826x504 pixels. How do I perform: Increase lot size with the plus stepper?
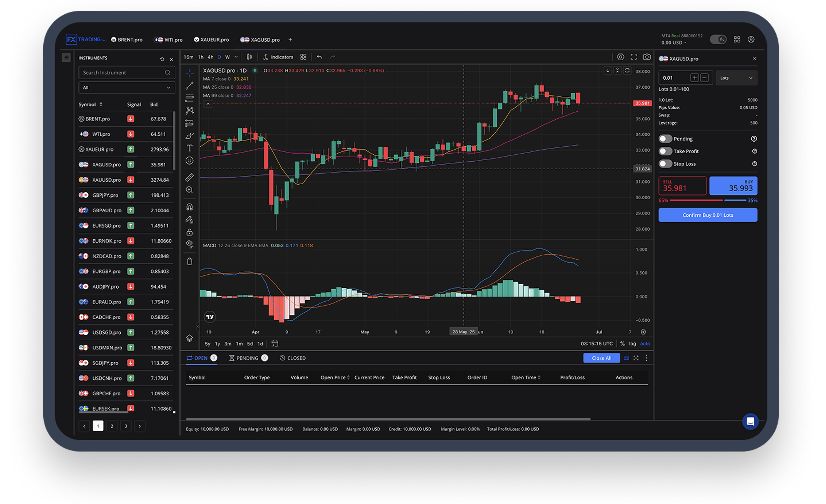pos(695,77)
